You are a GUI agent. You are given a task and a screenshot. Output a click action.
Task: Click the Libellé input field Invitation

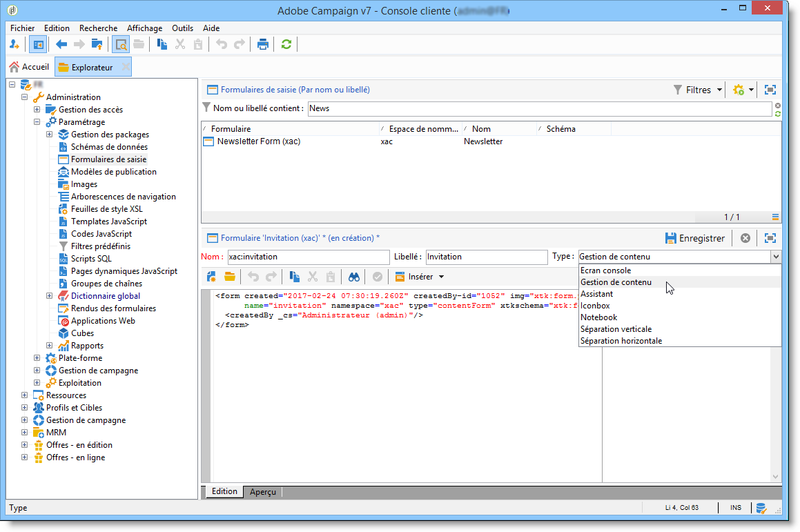click(x=486, y=257)
